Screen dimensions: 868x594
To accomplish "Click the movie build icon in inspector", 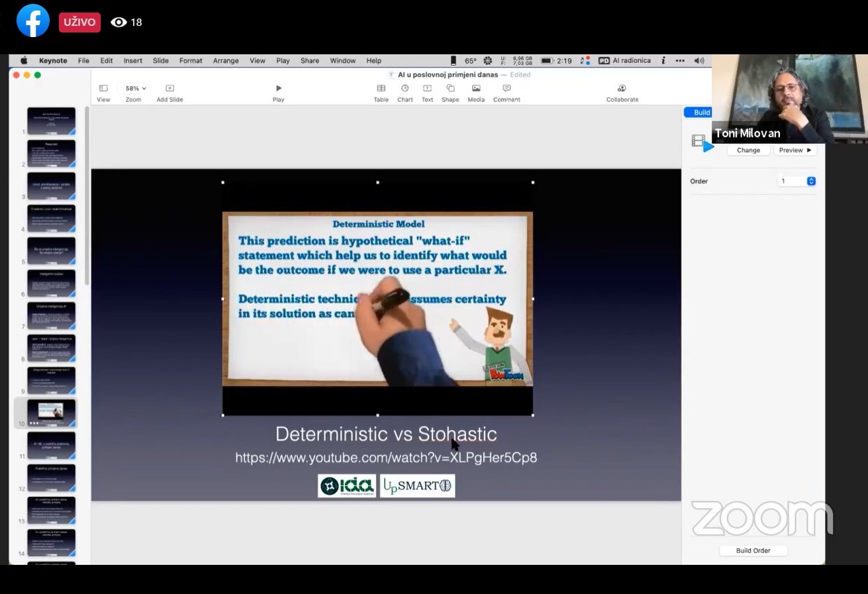I will tap(702, 143).
